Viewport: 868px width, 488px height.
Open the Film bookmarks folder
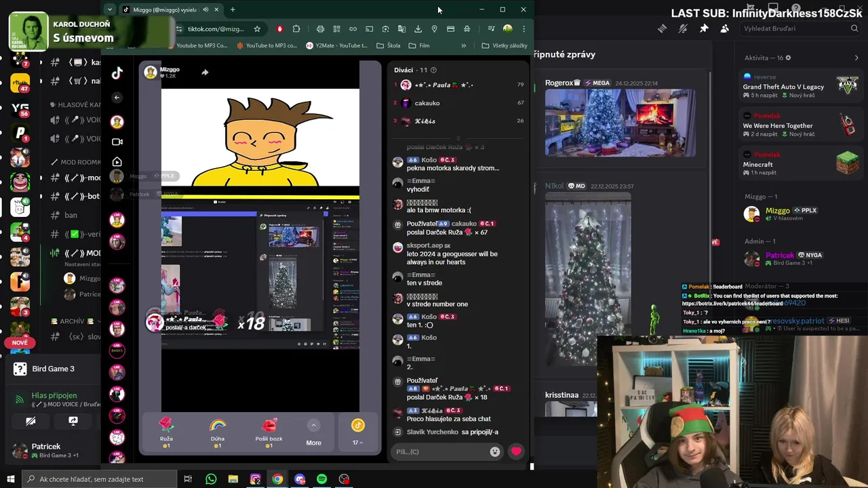(x=419, y=45)
